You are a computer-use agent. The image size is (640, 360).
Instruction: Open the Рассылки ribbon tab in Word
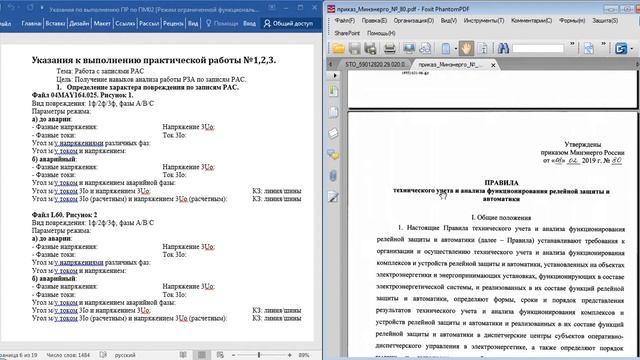coord(149,24)
